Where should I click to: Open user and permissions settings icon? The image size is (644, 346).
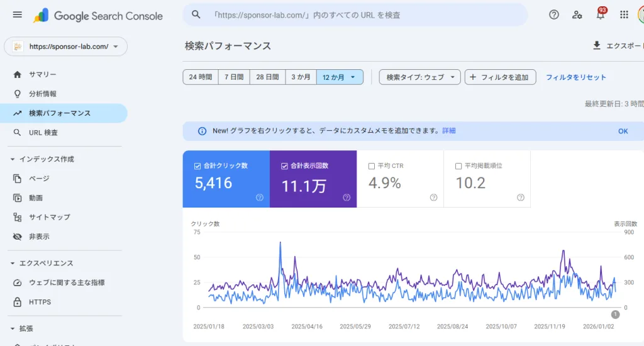577,15
